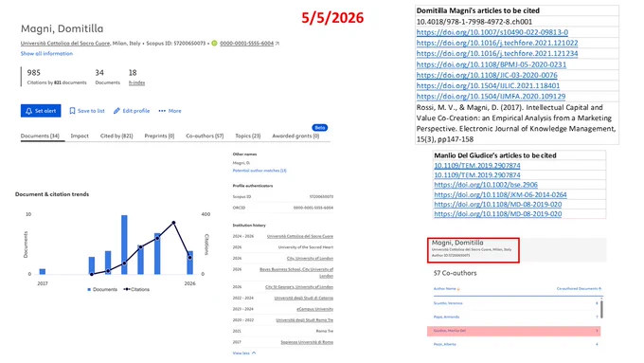Viewport: 644px width, 363px height.
Task: Collapse institution history with View less
Action: pyautogui.click(x=244, y=354)
